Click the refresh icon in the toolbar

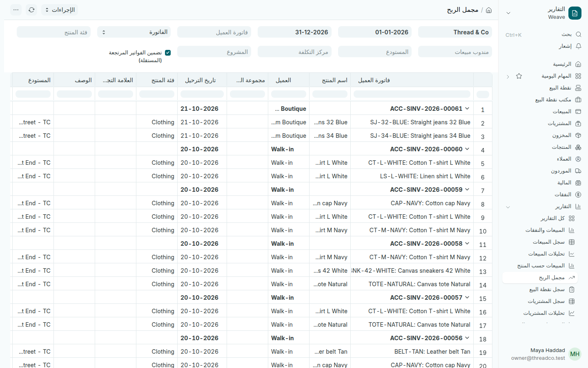pyautogui.click(x=31, y=10)
